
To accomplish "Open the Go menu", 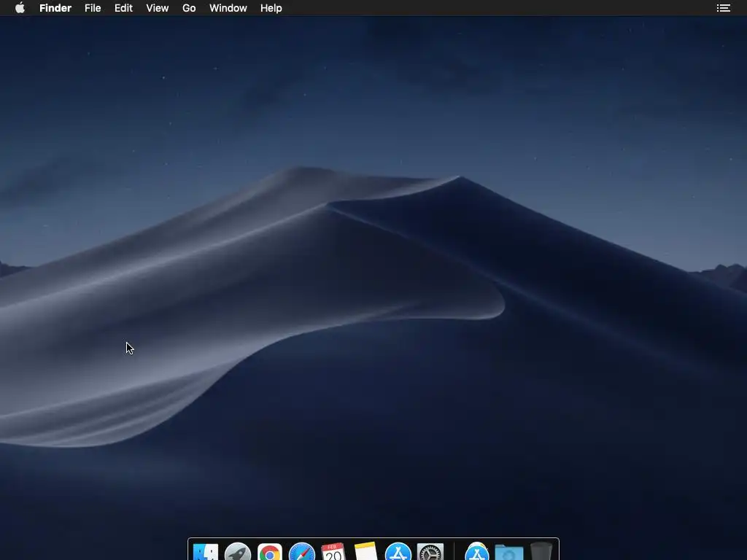I will [x=189, y=8].
